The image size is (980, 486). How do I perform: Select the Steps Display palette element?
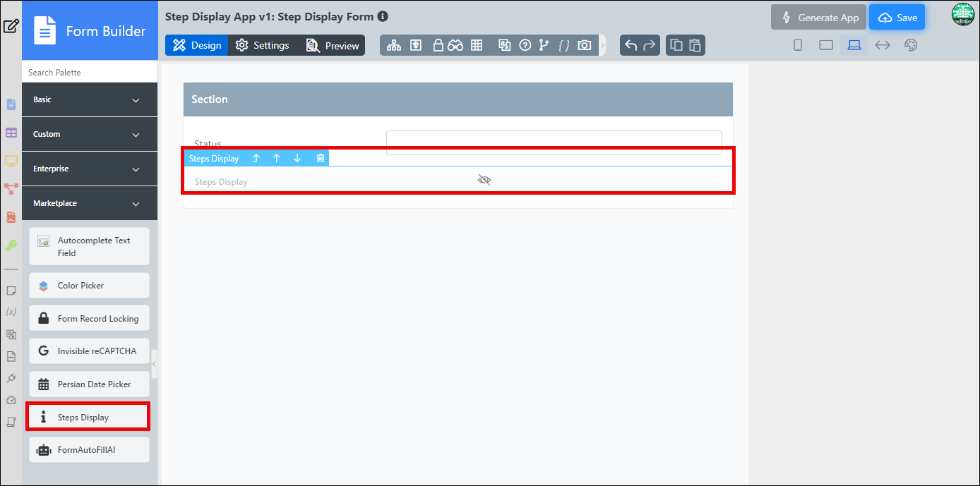pyautogui.click(x=89, y=417)
